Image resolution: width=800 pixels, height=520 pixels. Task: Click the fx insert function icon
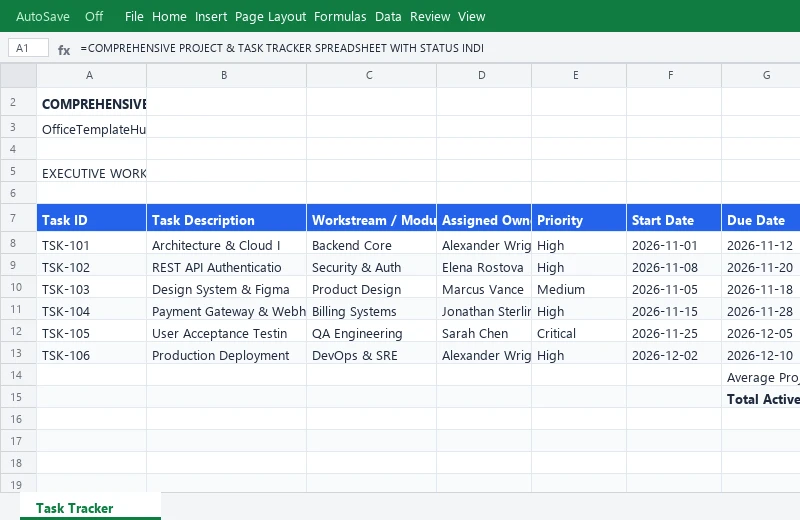(x=64, y=49)
